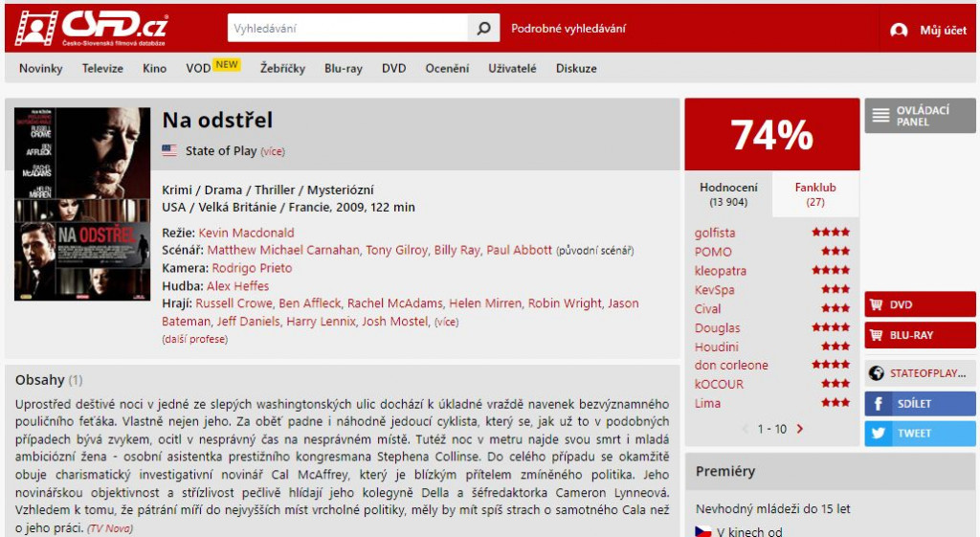Click the globe icon for StateOfPlay website

click(x=877, y=373)
